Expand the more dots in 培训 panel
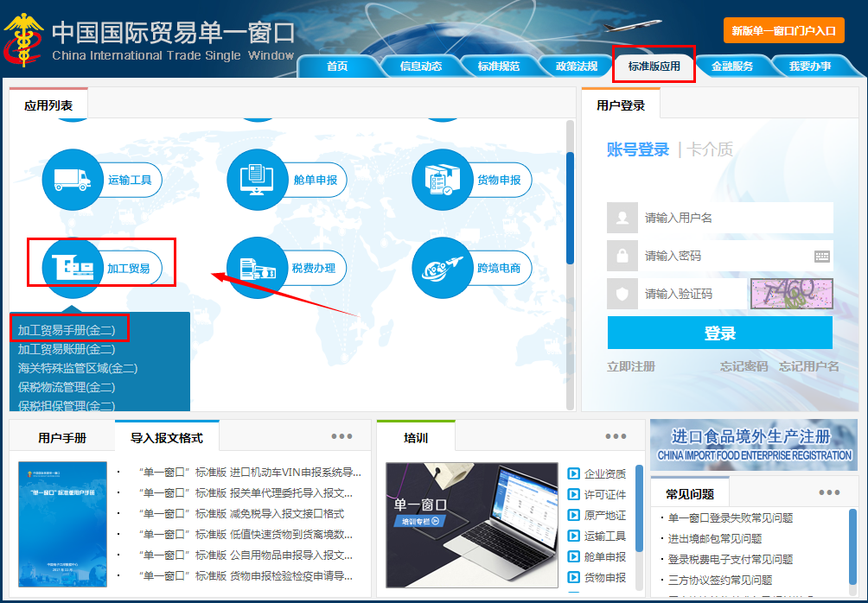 (x=616, y=436)
